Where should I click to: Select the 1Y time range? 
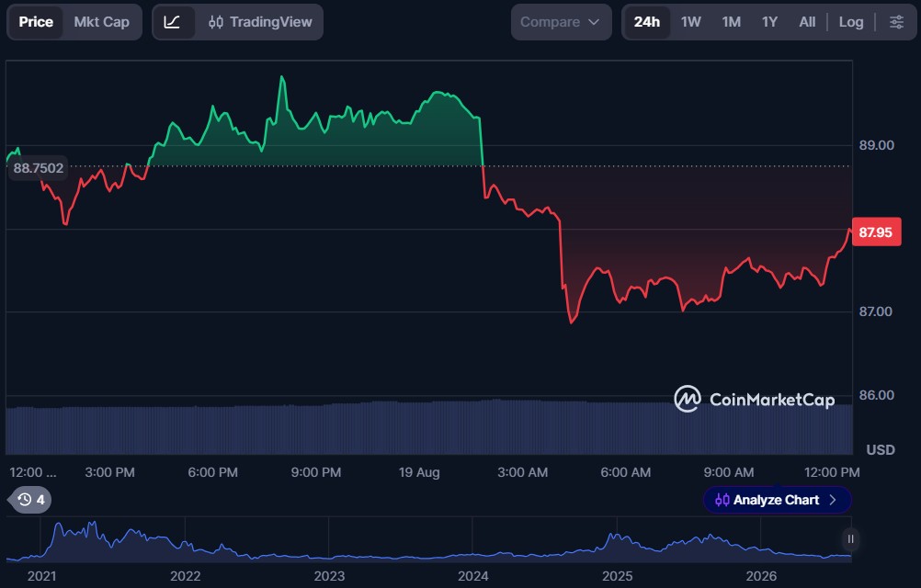(x=769, y=22)
